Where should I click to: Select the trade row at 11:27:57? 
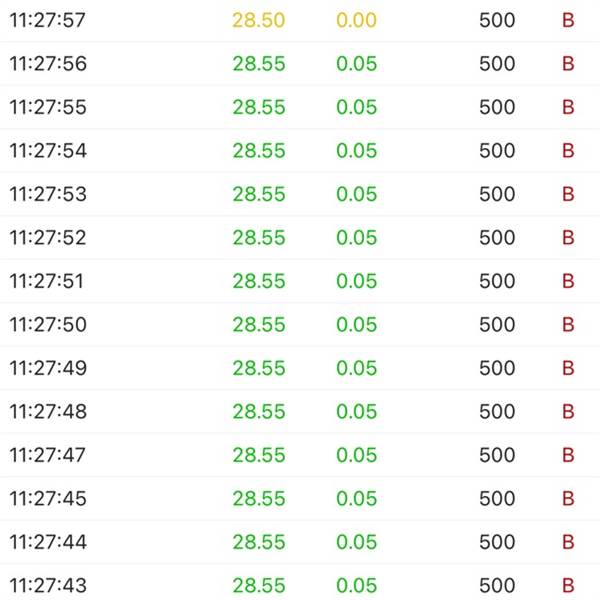click(x=300, y=20)
